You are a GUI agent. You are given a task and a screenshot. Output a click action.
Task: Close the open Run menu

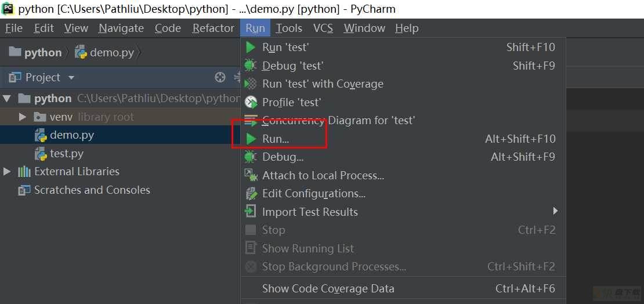coord(255,28)
